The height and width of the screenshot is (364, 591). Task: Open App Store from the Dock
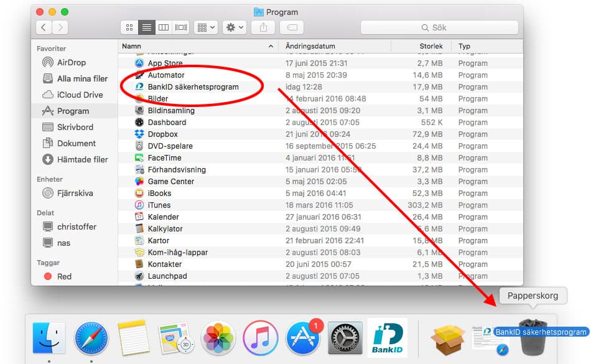pos(303,338)
